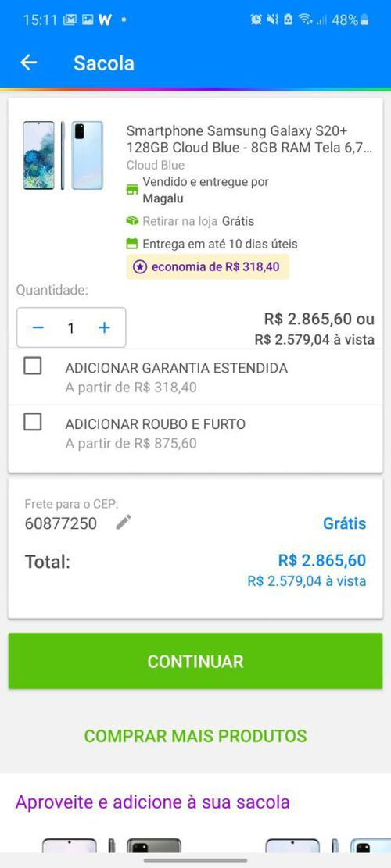Tap the Aproveite e adicione à sua sacola heading
This screenshot has width=391, height=868.
tap(152, 802)
